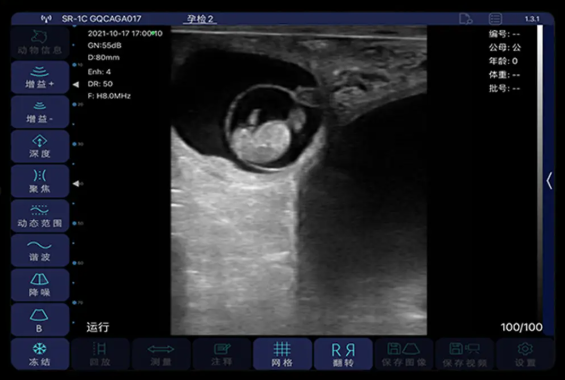This screenshot has width=565, height=380.
Task: Adjust the dynamic range (动态范围)
Action: point(40,215)
